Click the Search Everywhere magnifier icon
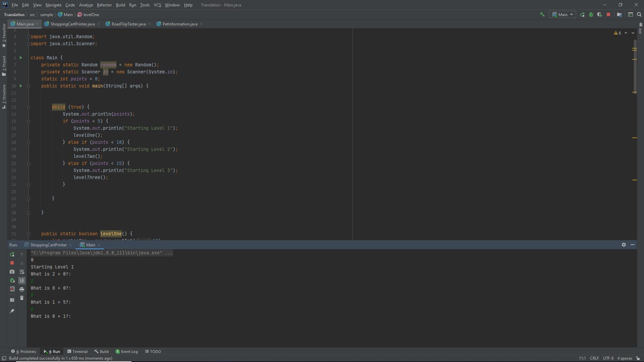 point(639,14)
